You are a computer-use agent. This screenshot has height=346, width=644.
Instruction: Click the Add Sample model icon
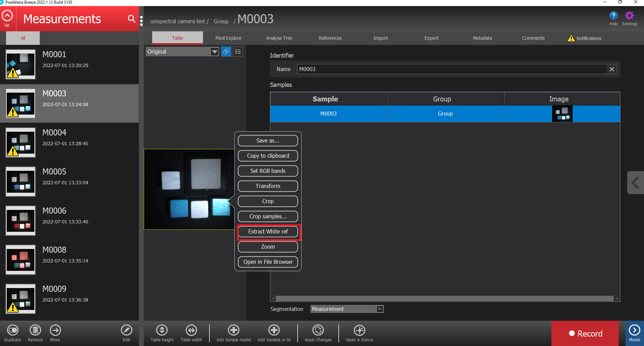234,330
